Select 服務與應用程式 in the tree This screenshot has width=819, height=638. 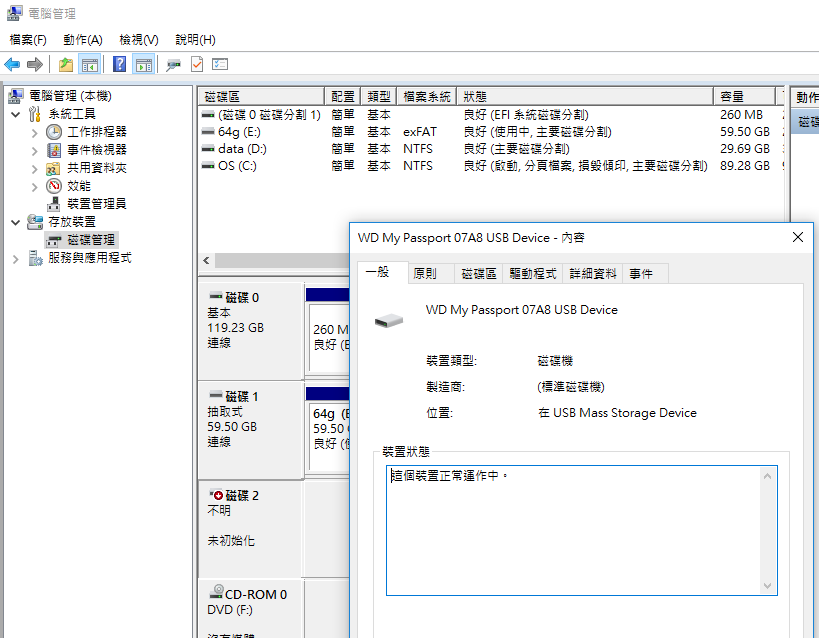tap(89, 258)
